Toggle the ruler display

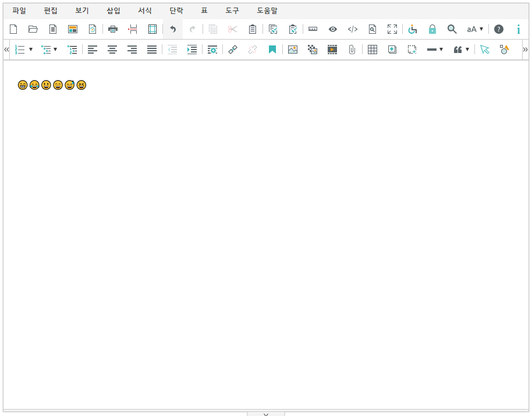click(313, 29)
